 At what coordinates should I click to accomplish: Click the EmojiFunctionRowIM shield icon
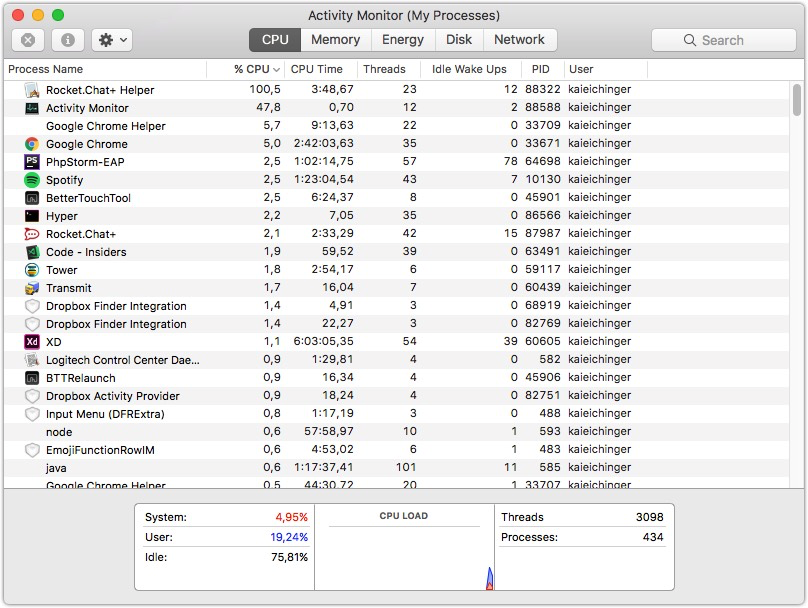coord(32,450)
